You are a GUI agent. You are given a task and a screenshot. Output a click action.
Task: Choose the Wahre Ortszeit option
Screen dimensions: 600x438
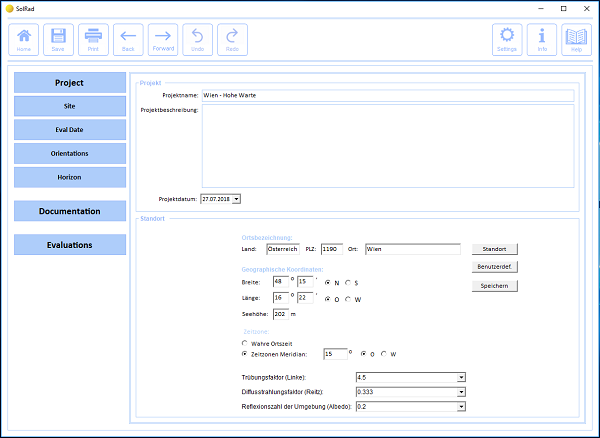point(246,343)
